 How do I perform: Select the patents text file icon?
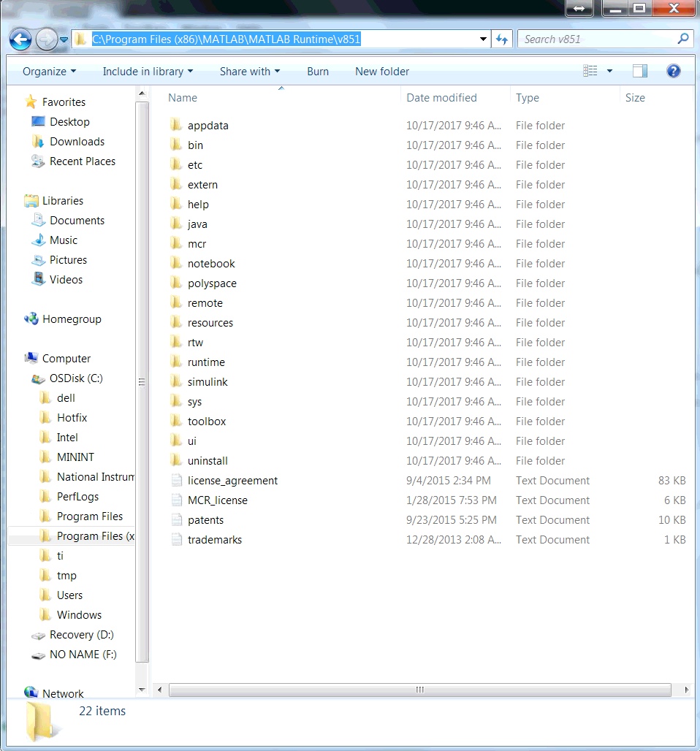point(176,519)
